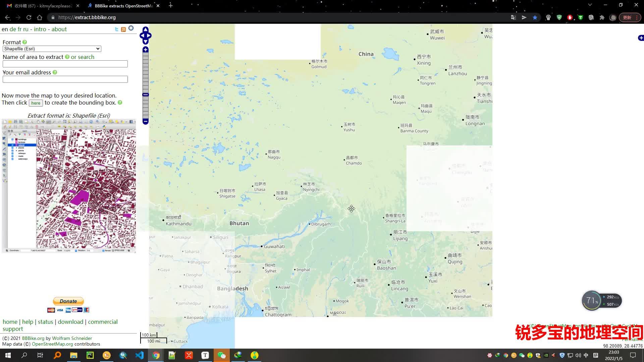Click the Twitter icon in the sidebar header
Screen dimensions: 644x362
pos(116,29)
